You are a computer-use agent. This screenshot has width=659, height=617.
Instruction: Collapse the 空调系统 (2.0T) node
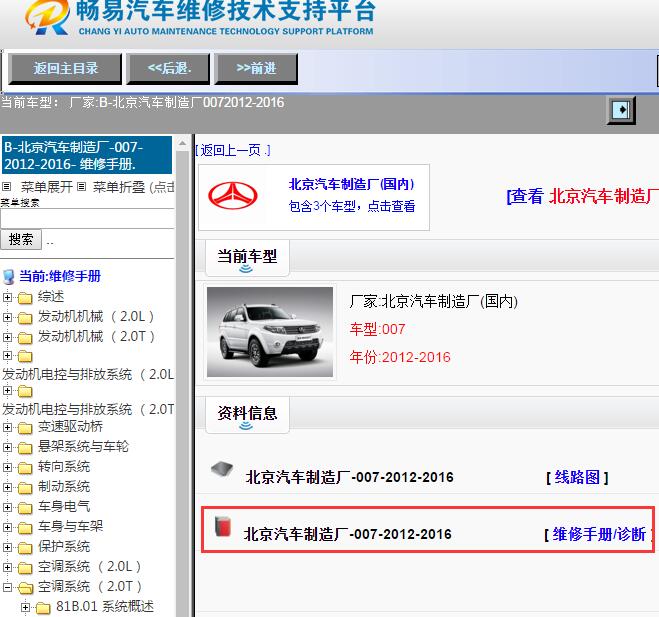[x=7, y=587]
